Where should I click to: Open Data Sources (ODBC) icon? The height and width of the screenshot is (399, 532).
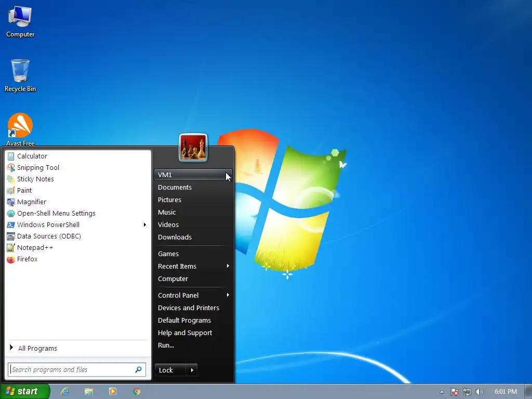[11, 236]
